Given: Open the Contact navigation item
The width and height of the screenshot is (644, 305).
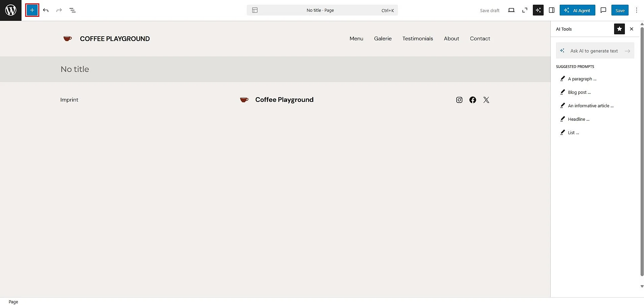Looking at the screenshot, I should [480, 39].
